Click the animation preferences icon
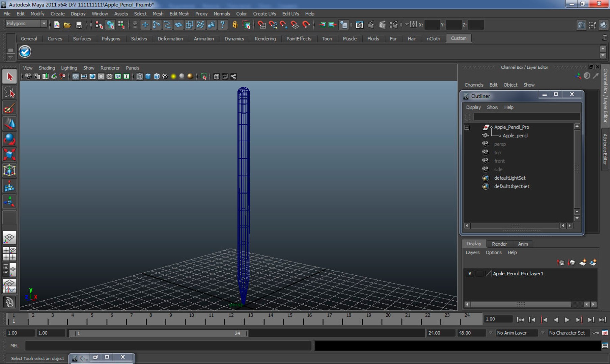The image size is (610, 364). click(x=605, y=333)
